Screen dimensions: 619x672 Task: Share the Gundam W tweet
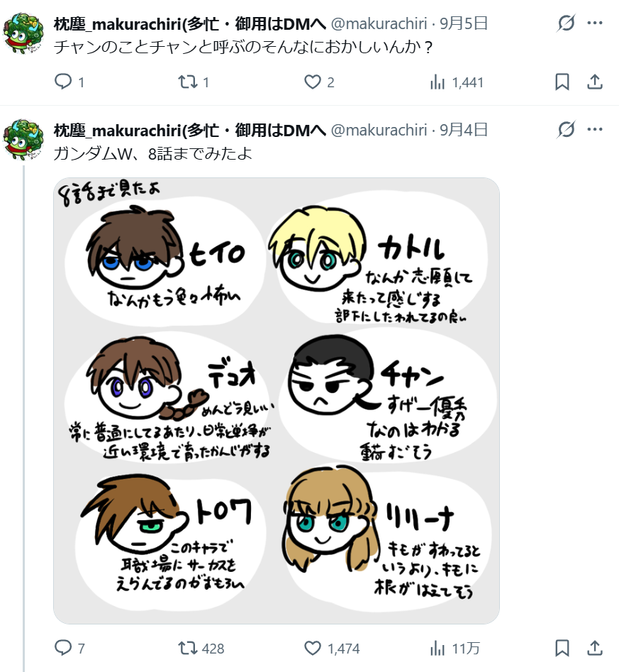pyautogui.click(x=595, y=648)
